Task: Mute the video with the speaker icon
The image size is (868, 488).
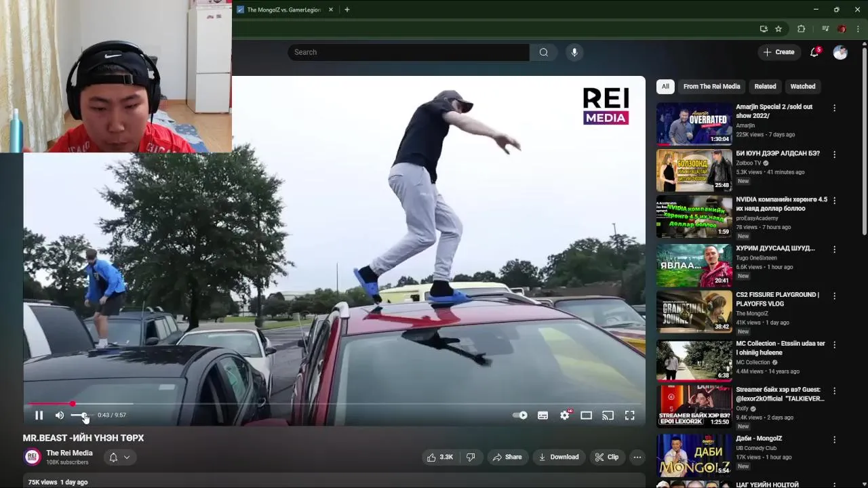Action: tap(60, 415)
